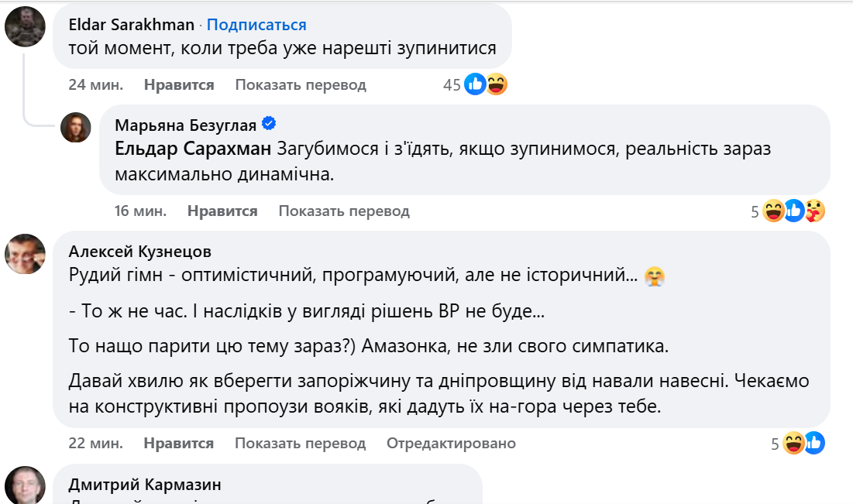Click the hugging-heart reaction on Марьяна's reply
This screenshot has width=853, height=504.
click(x=814, y=211)
